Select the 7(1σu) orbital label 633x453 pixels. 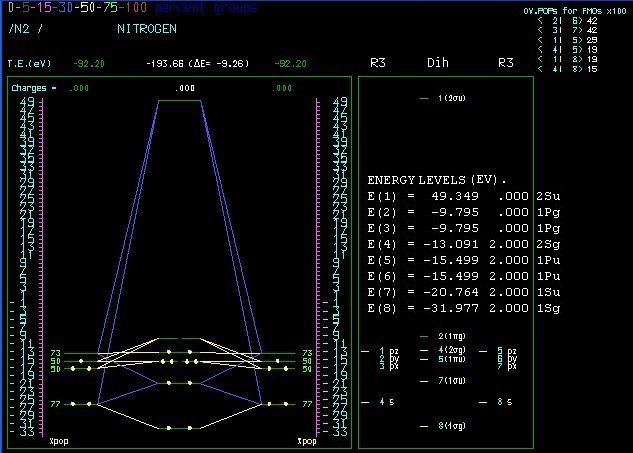[x=452, y=381]
